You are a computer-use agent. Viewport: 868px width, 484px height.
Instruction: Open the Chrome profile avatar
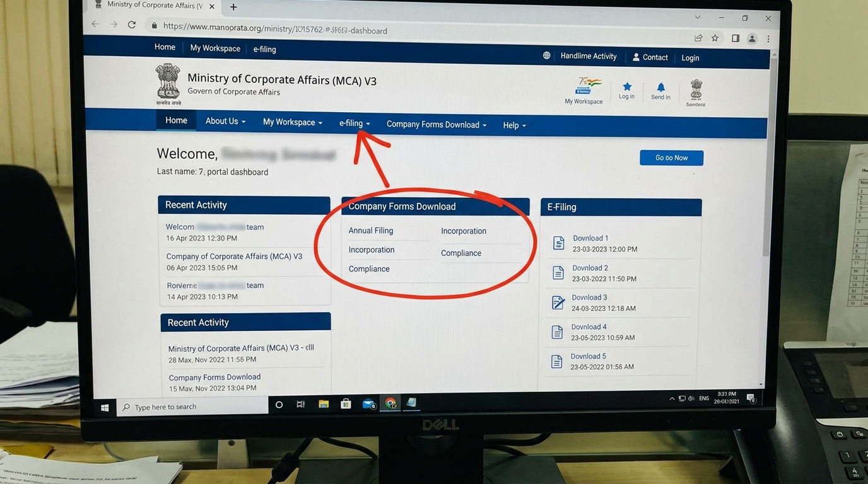[752, 39]
